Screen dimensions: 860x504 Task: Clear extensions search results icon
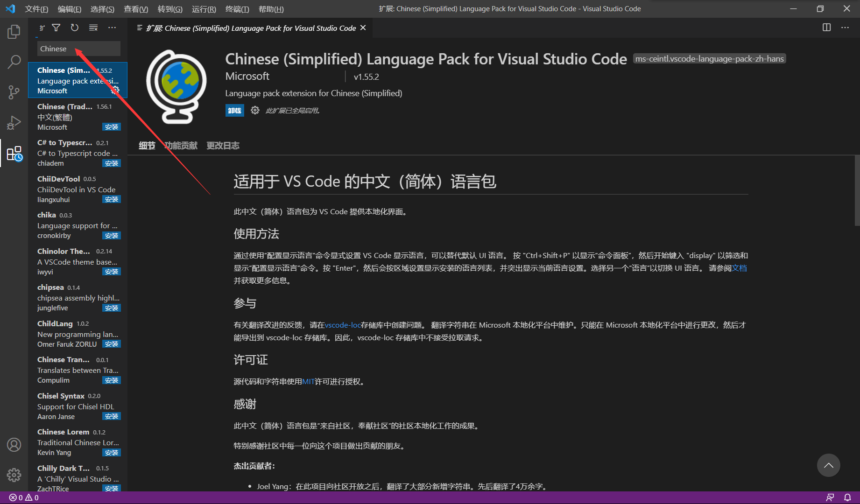coord(93,28)
